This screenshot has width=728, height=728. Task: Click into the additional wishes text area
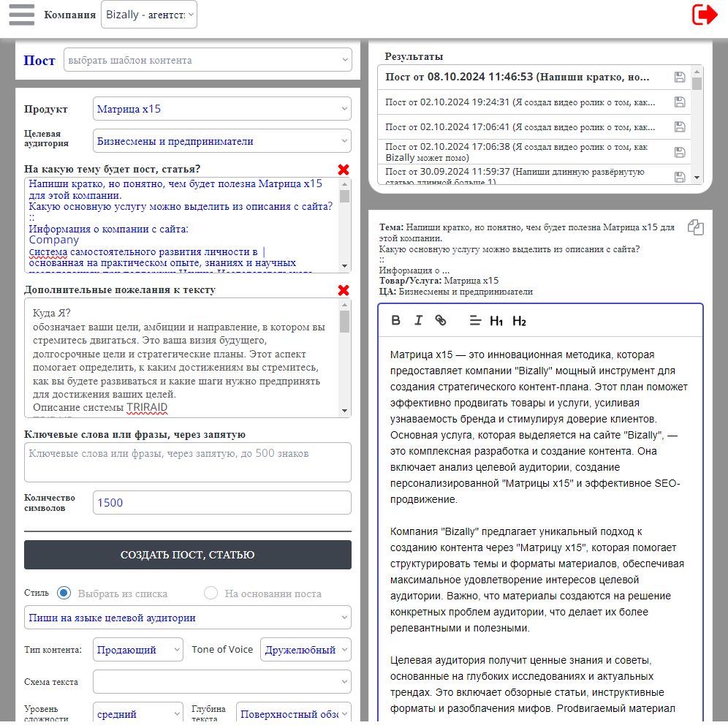tap(181, 357)
